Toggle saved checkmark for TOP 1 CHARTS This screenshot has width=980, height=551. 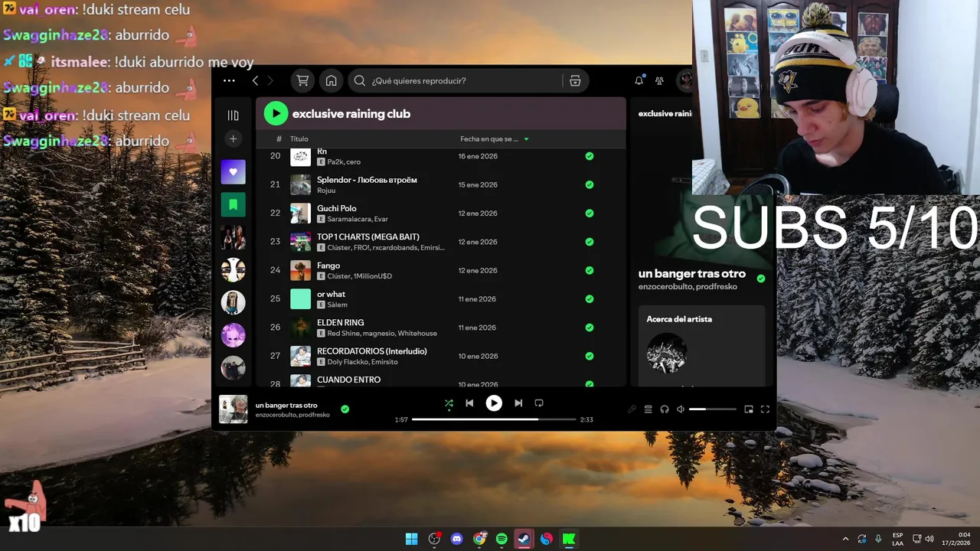(590, 242)
